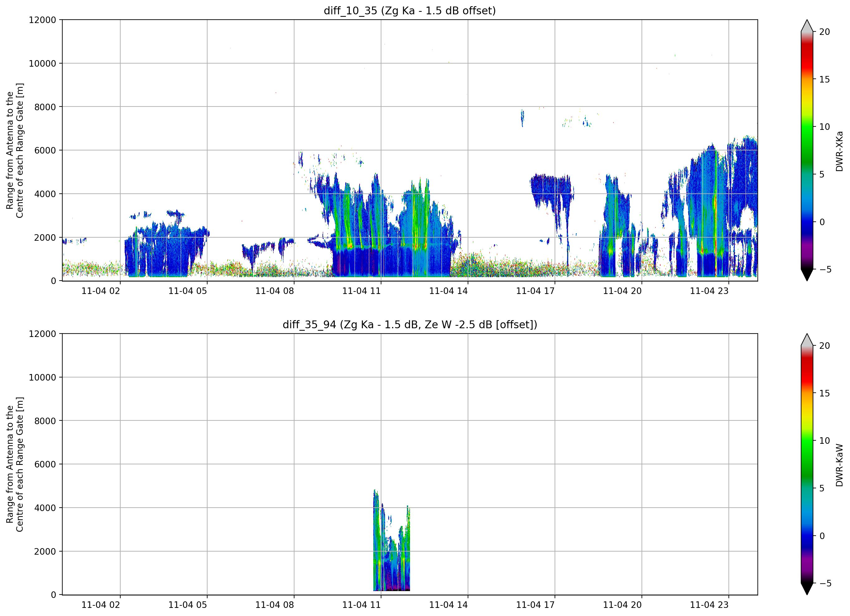Click the data cluster in the bottom plot
This screenshot has width=850, height=616.
pyautogui.click(x=392, y=540)
